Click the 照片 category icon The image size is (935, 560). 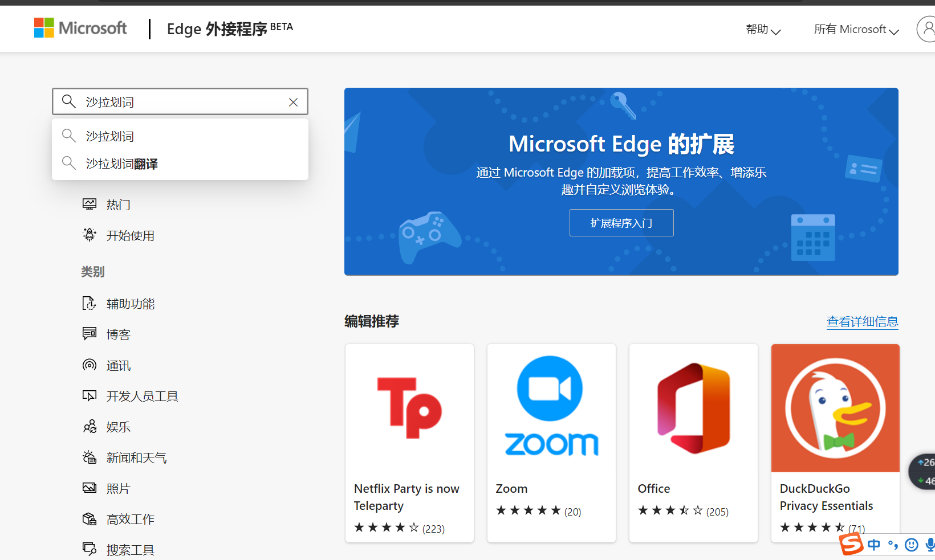coord(90,488)
